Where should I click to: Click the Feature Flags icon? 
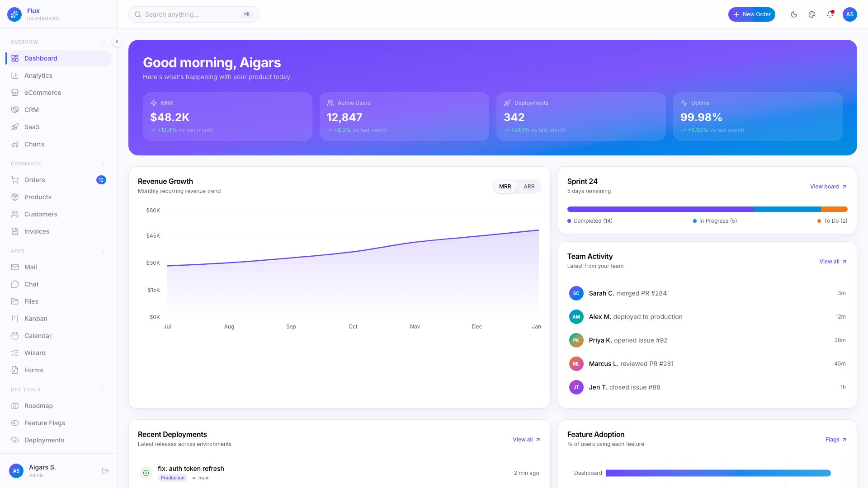pyautogui.click(x=15, y=423)
